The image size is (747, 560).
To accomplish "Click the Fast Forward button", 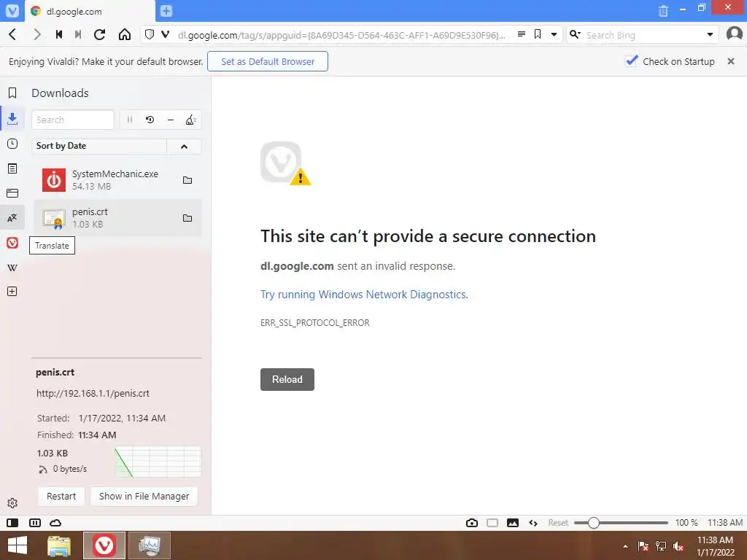I will click(x=78, y=34).
